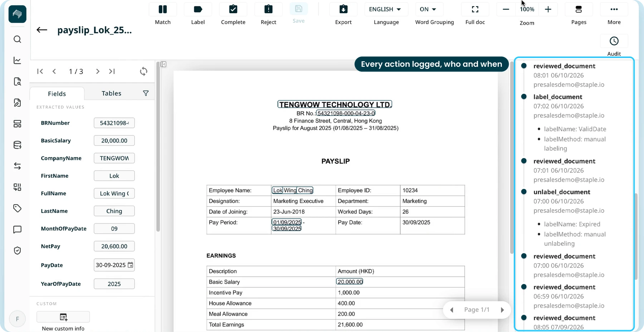Open the More options menu

(x=614, y=9)
